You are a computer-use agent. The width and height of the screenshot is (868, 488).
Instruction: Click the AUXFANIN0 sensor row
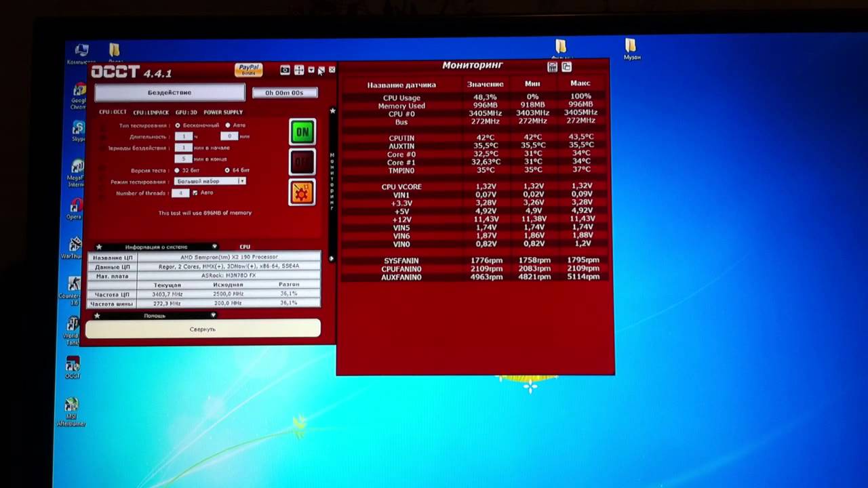pyautogui.click(x=474, y=277)
